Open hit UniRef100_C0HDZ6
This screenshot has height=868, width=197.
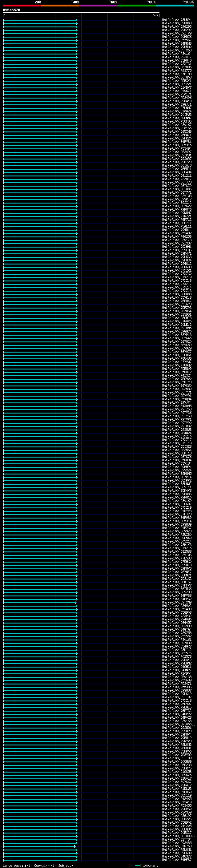[x=177, y=37]
